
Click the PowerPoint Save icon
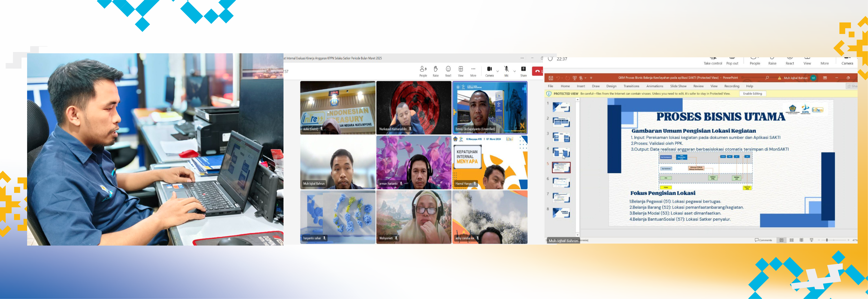point(551,78)
